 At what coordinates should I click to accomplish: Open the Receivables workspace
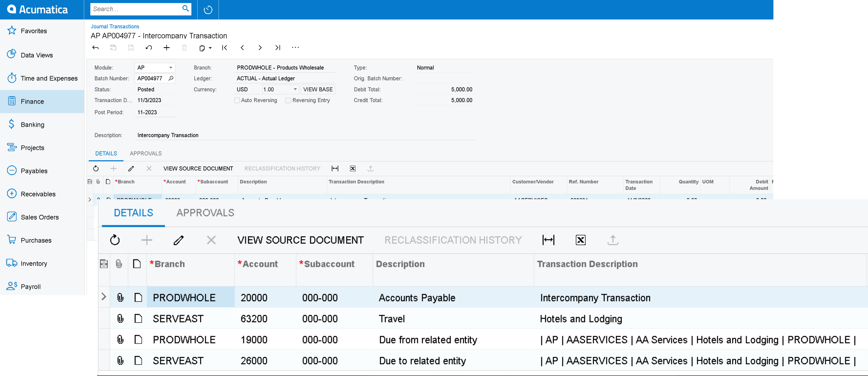(42, 194)
